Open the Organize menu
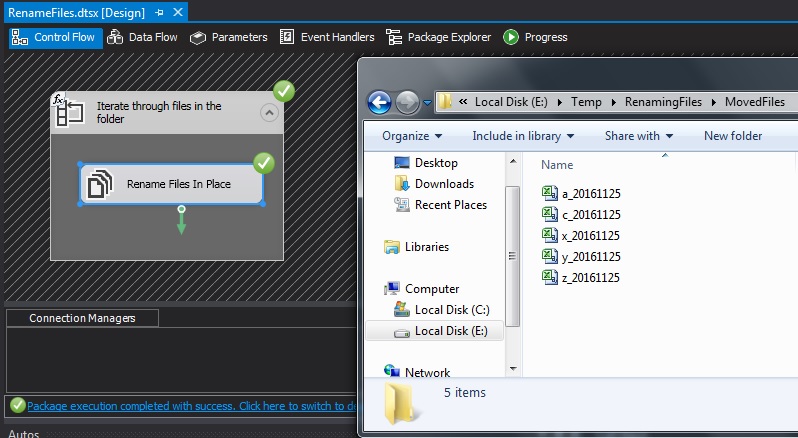This screenshot has width=798, height=438. click(x=412, y=136)
